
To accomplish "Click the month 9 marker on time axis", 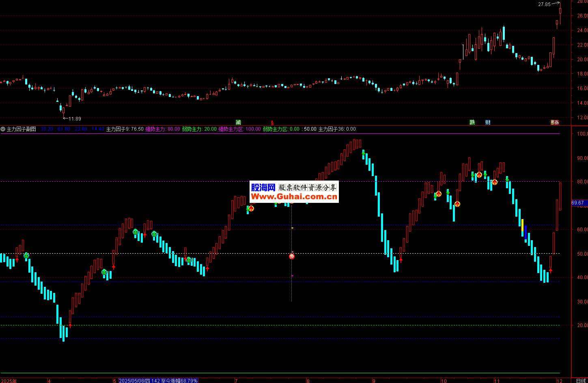I will pos(374,381).
